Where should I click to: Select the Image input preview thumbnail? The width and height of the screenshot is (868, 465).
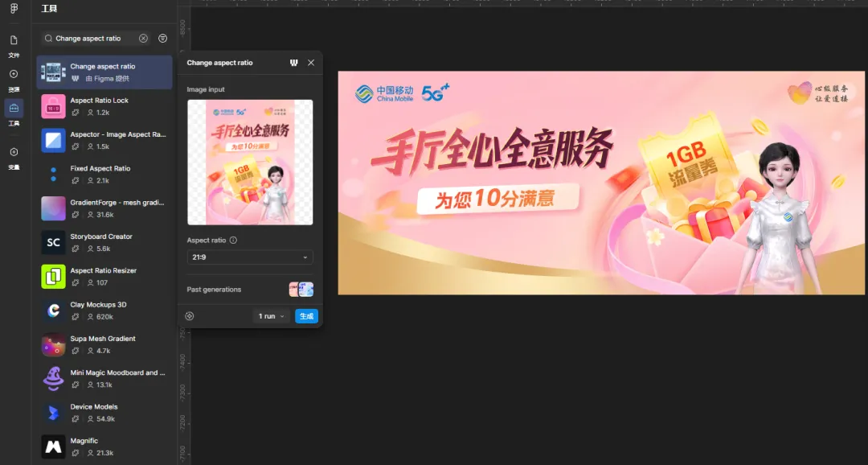tap(250, 163)
